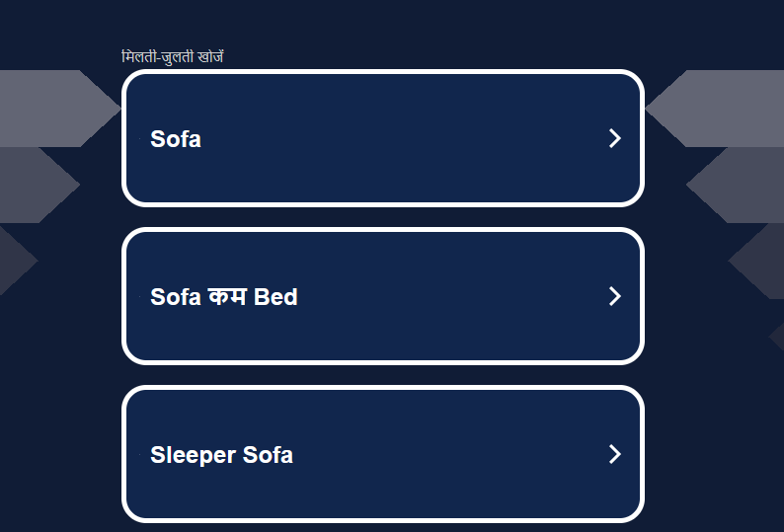The image size is (784, 532).
Task: Click the Sleeper Sofa card's right chevron
Action: coord(614,454)
